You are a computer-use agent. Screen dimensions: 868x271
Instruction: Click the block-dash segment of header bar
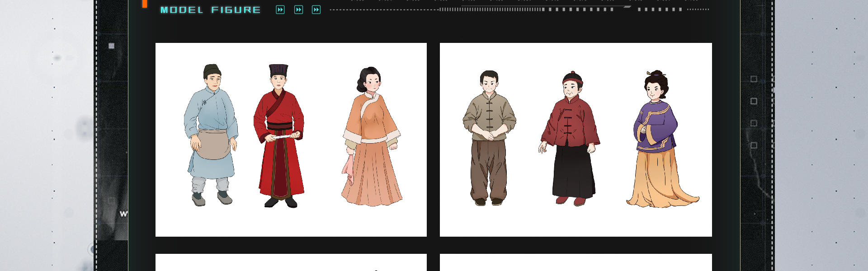tap(579, 9)
